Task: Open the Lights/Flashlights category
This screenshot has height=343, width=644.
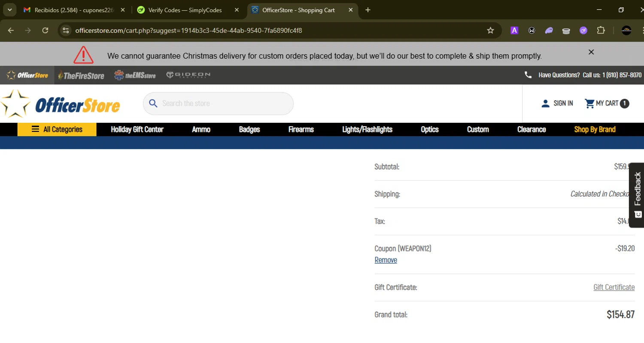Action: [368, 129]
